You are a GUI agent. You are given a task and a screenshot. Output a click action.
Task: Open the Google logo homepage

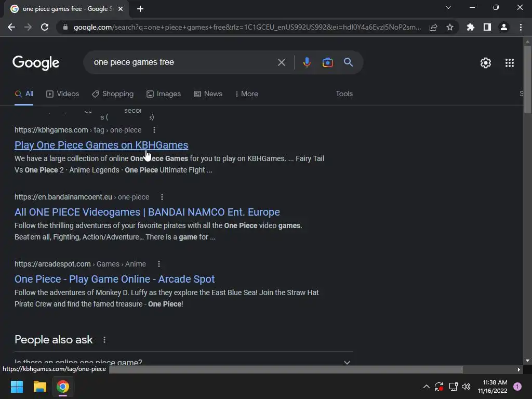coord(36,63)
